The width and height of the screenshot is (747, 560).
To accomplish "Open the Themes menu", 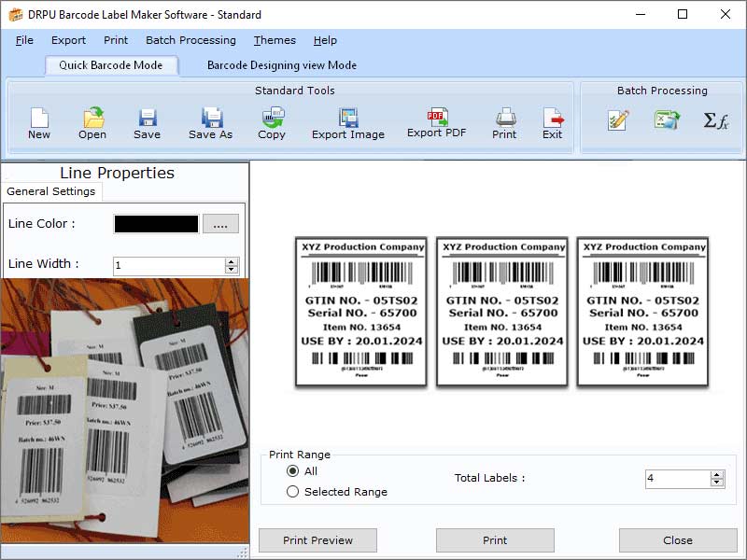I will click(274, 40).
